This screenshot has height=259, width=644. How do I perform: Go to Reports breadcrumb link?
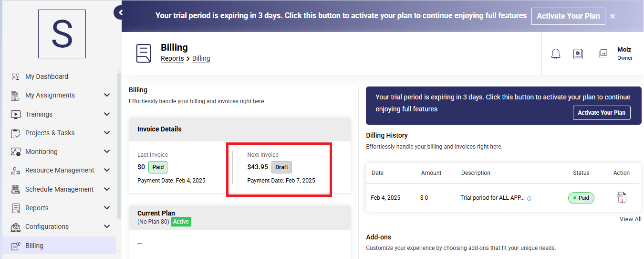pos(172,58)
